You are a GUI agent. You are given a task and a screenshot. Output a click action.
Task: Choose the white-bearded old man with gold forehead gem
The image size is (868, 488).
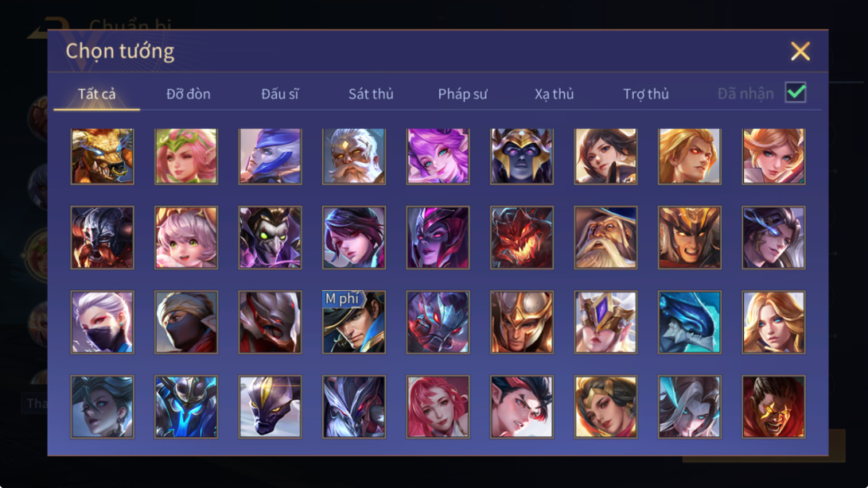tap(354, 156)
